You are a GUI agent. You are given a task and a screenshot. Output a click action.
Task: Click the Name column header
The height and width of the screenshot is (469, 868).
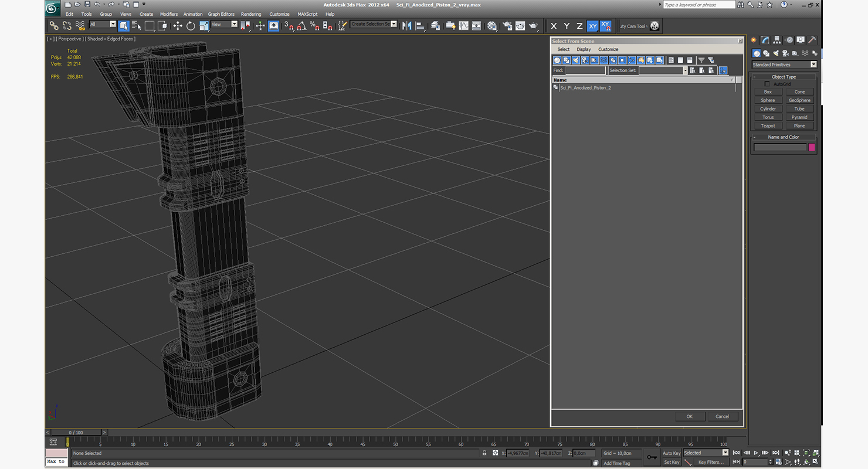click(x=644, y=80)
